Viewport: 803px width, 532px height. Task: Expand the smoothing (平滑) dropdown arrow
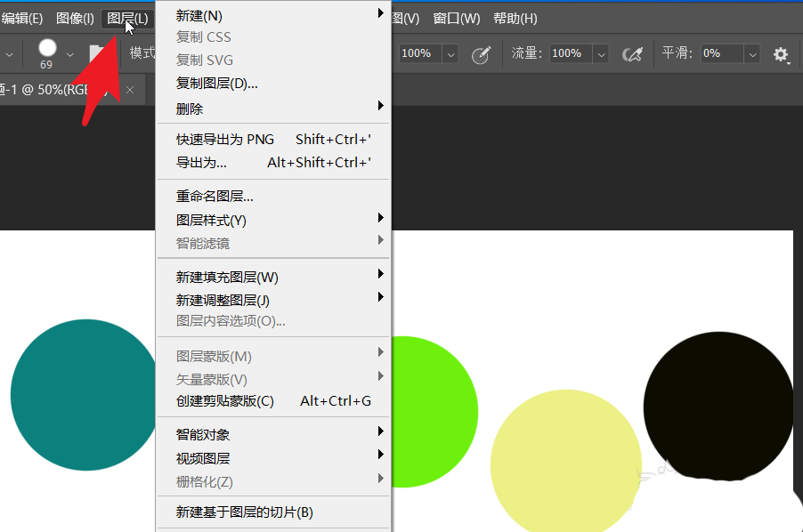coord(752,54)
